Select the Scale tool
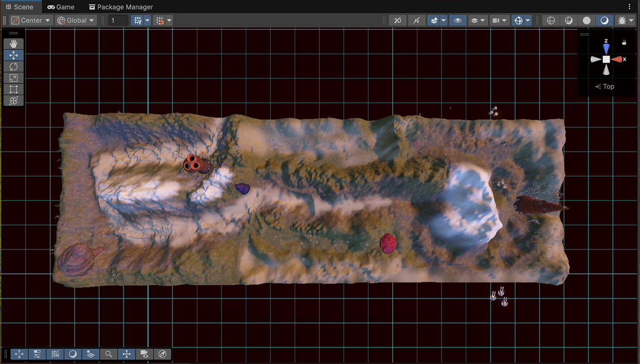Image resolution: width=640 pixels, height=364 pixels. tap(13, 78)
